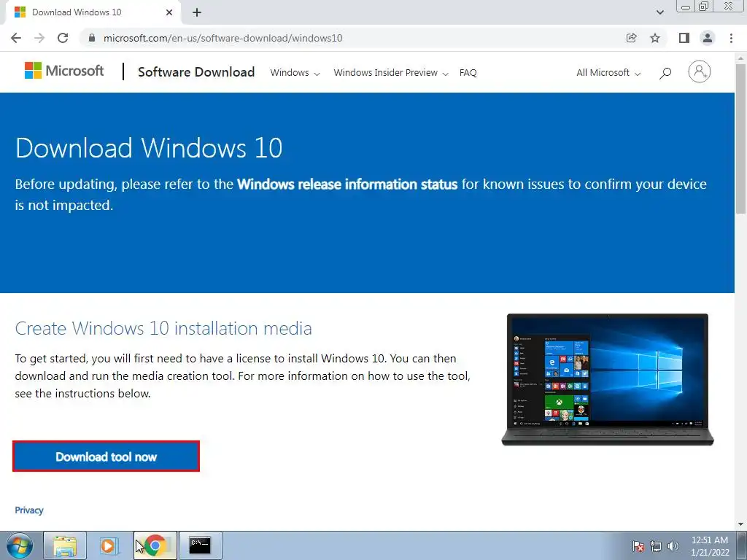Viewport: 747px width, 560px height.
Task: Click the taskbar clock showing 12:51 AM
Action: pos(710,546)
